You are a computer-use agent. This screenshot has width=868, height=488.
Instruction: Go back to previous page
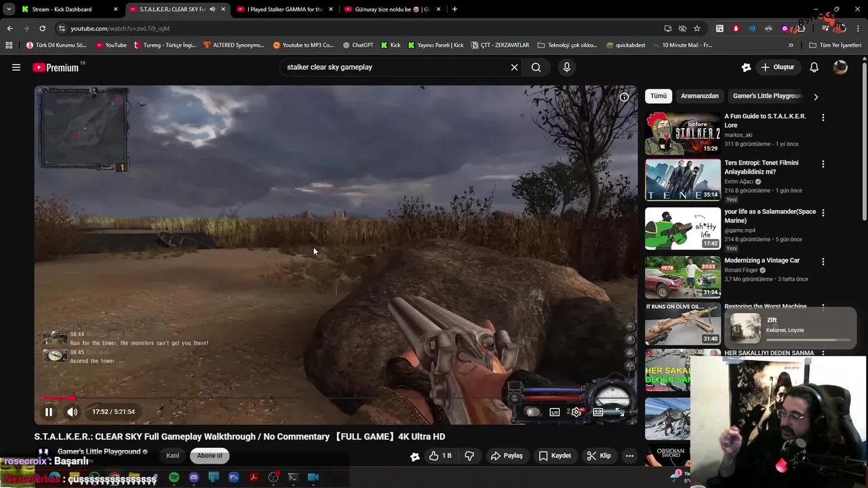coord(9,28)
